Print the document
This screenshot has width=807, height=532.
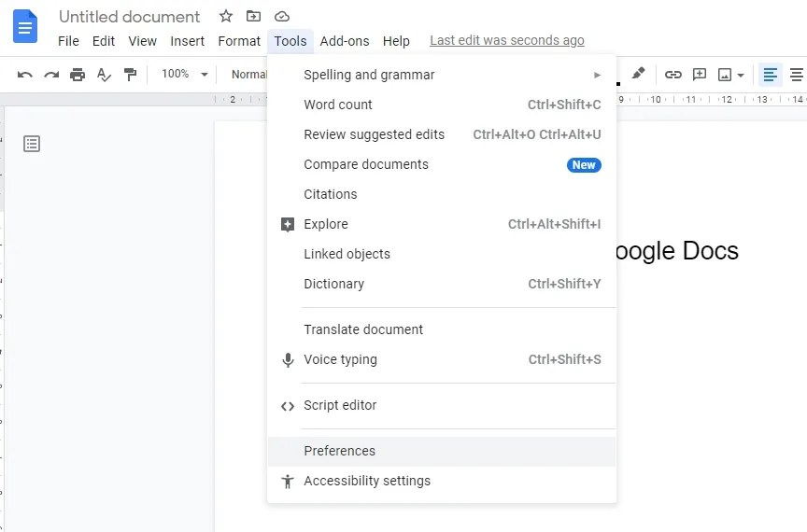point(78,75)
